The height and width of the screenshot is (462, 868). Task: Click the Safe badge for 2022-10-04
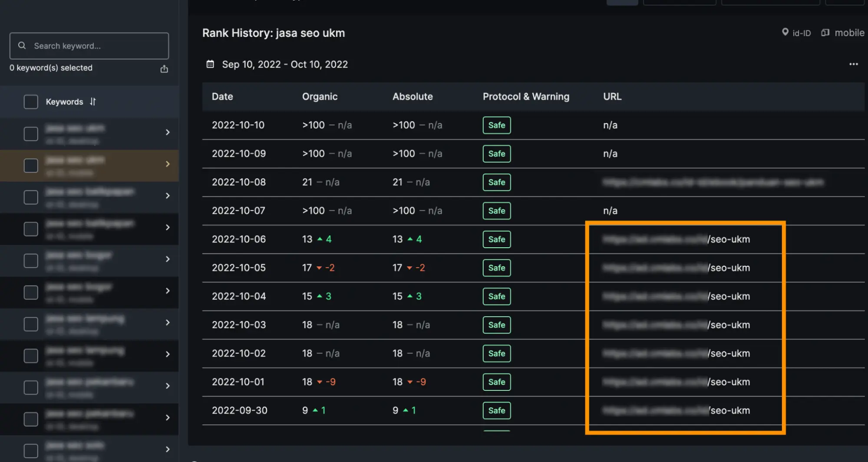coord(497,296)
